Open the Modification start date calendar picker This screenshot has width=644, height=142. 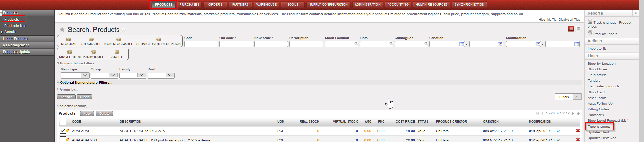538,44
